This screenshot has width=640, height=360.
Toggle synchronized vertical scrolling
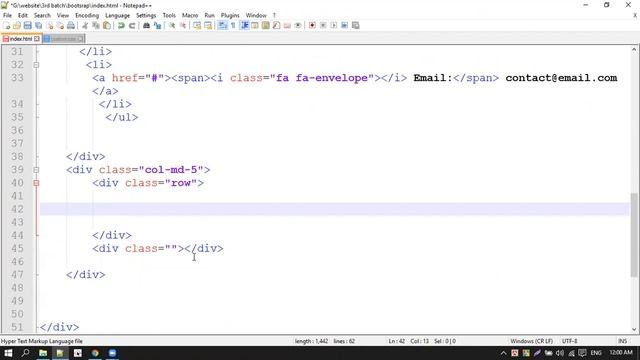tap(197, 25)
